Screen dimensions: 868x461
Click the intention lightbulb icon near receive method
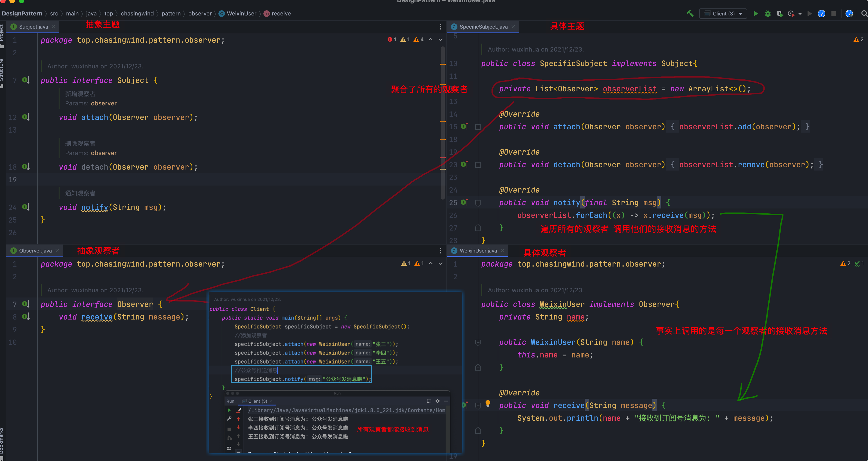488,403
